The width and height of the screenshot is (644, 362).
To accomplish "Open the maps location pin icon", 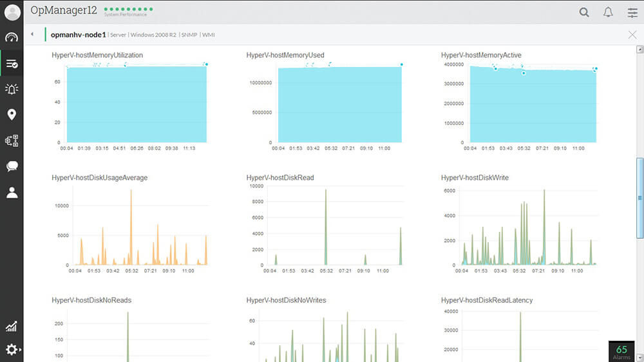I will 12,114.
